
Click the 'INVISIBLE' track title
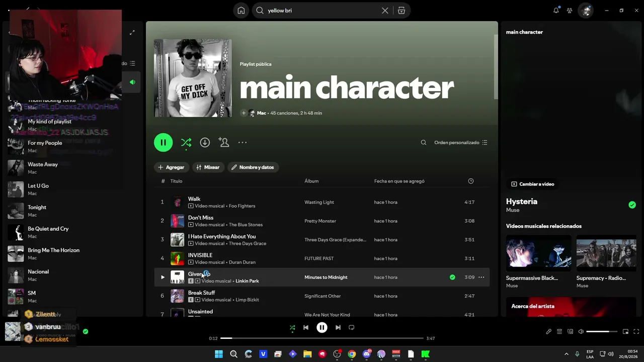click(x=200, y=255)
